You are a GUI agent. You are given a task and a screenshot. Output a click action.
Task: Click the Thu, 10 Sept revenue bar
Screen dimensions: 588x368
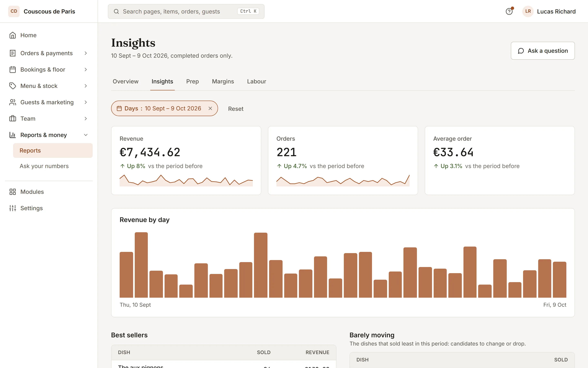pyautogui.click(x=126, y=275)
